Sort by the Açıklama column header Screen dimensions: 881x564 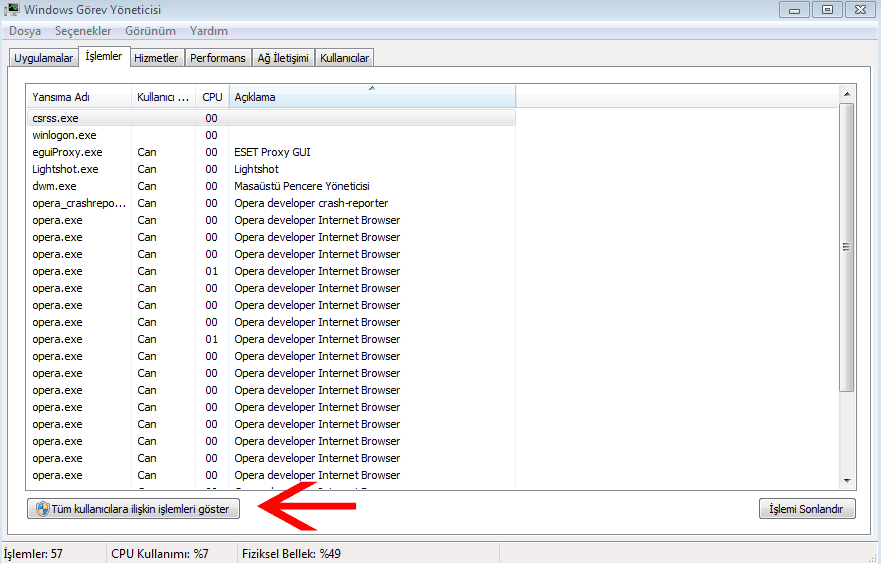pos(372,97)
